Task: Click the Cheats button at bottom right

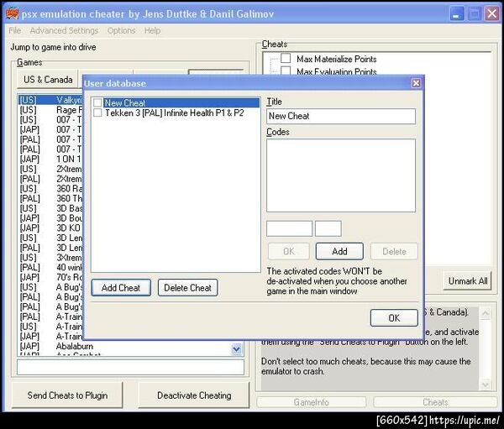Action: point(435,402)
